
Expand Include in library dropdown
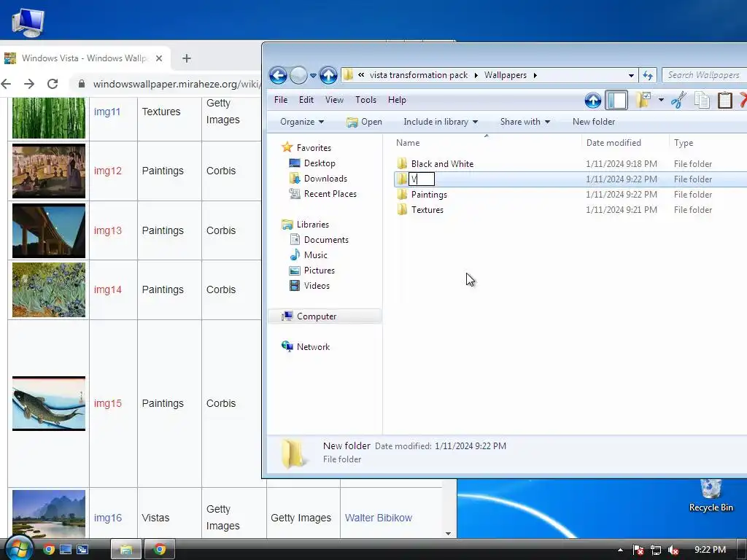[440, 122]
